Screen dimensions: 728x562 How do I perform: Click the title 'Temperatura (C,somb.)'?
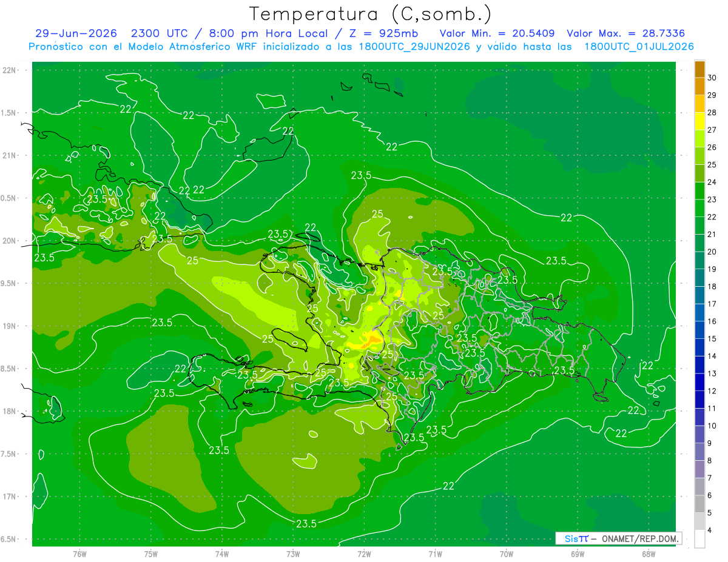pyautogui.click(x=371, y=15)
